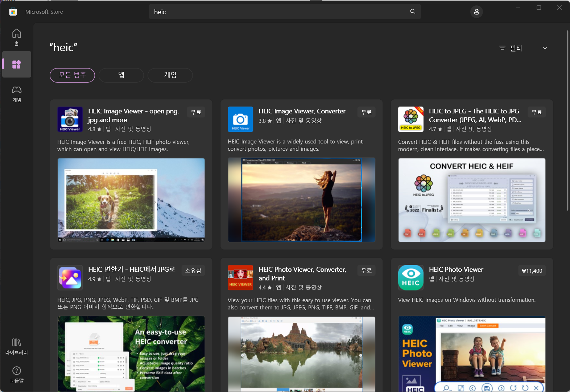Open the Games section in sidebar
Screen dimensions: 570x392
tap(16, 93)
